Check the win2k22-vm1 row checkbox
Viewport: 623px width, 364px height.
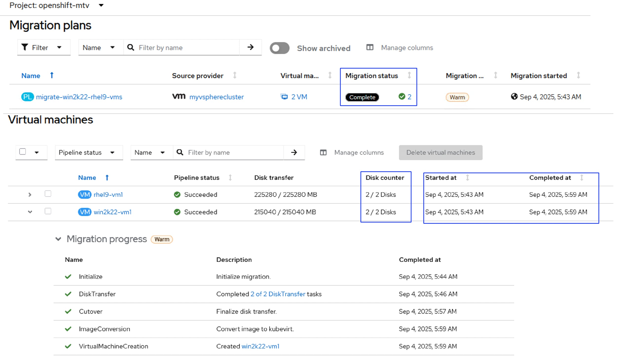pyautogui.click(x=48, y=211)
